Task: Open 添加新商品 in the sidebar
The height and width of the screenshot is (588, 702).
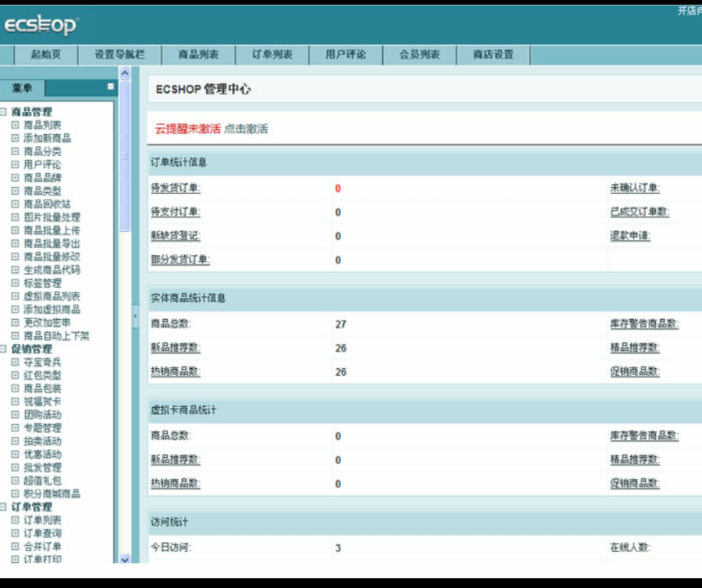Action: [47, 138]
